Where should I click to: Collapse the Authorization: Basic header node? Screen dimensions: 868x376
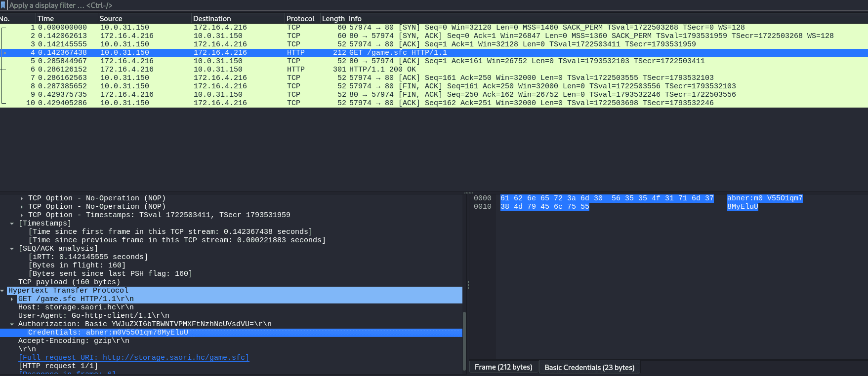tap(12, 324)
